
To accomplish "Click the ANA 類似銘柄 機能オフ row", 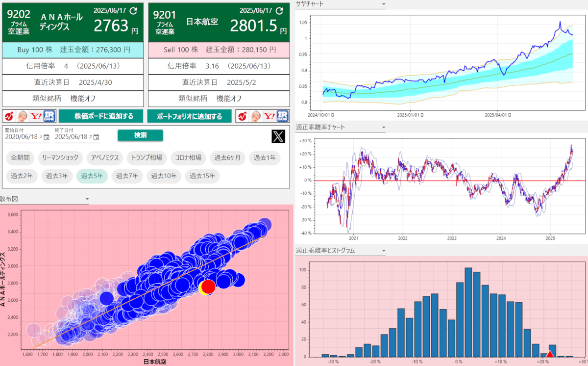I will [73, 98].
